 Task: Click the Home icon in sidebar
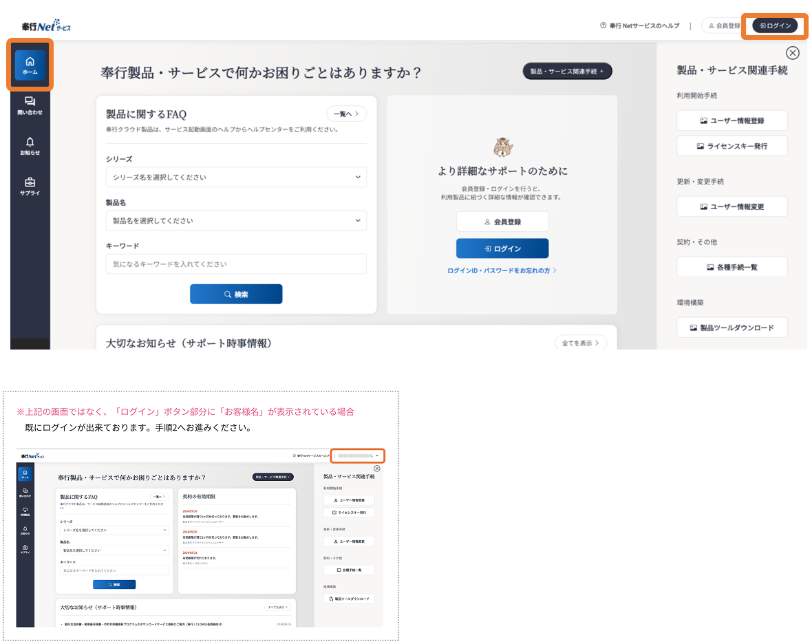pyautogui.click(x=30, y=65)
